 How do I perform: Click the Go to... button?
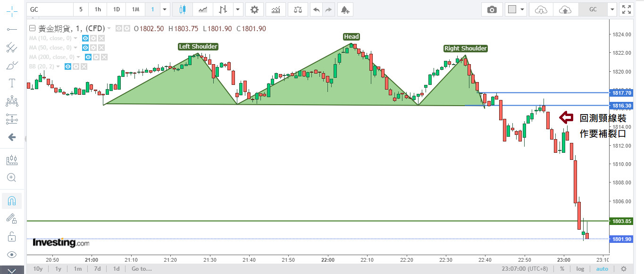point(142,269)
